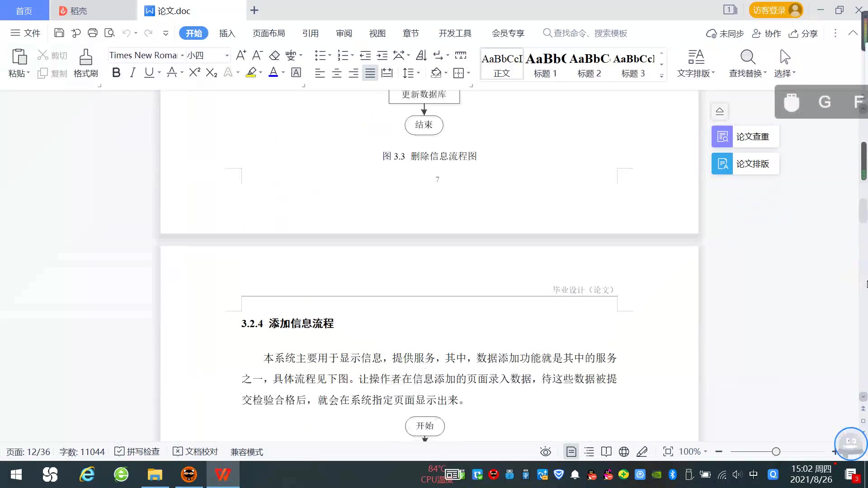The width and height of the screenshot is (868, 488).
Task: Click the zoom slider handle
Action: (776, 451)
